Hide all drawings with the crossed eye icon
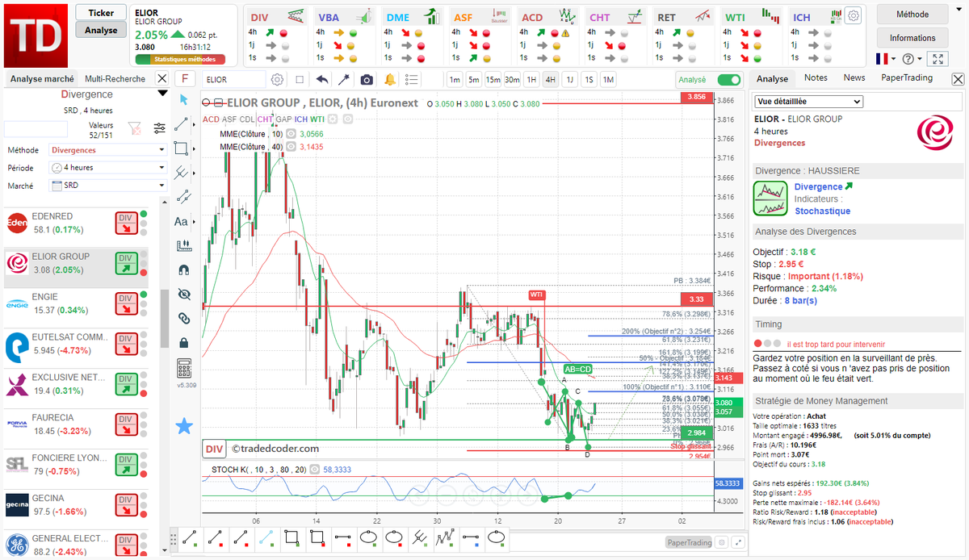This screenshot has height=560, width=969. click(183, 294)
